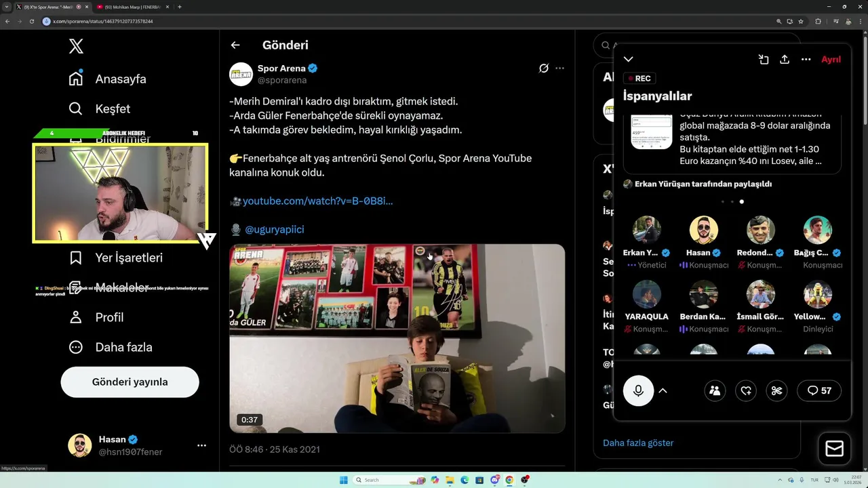Screen dimensions: 868x488
Task: Open Space participants list icon
Action: click(x=715, y=390)
